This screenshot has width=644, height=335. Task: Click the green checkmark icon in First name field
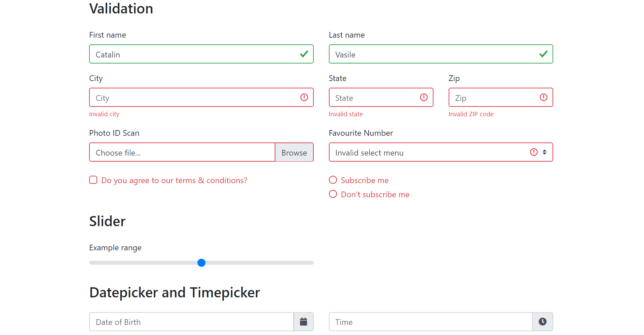tap(304, 54)
